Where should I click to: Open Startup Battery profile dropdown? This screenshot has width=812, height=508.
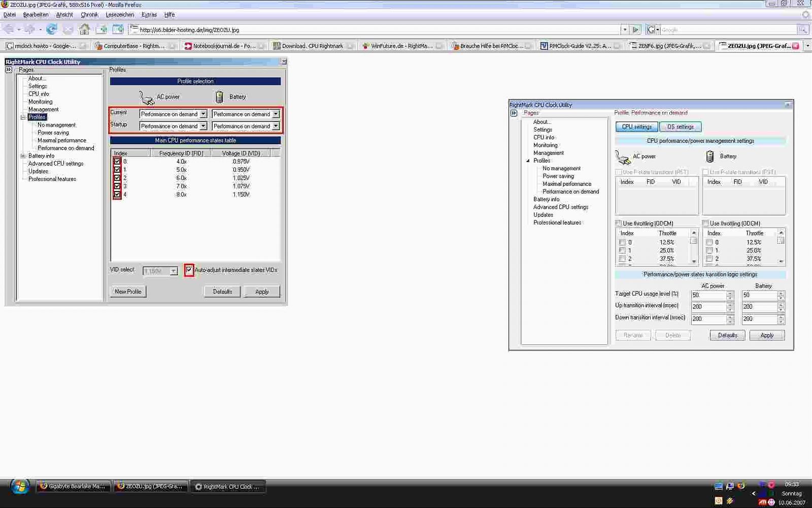pos(276,126)
